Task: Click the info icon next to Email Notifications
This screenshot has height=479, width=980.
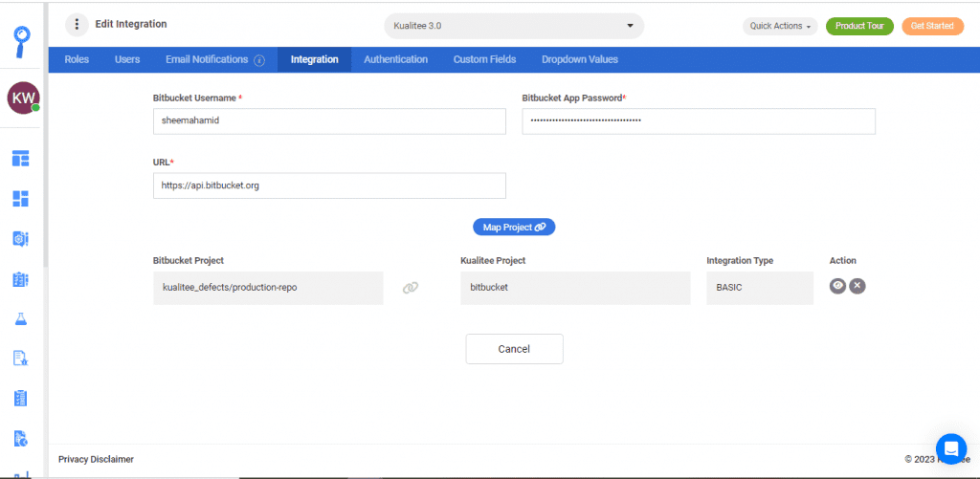Action: [x=259, y=60]
